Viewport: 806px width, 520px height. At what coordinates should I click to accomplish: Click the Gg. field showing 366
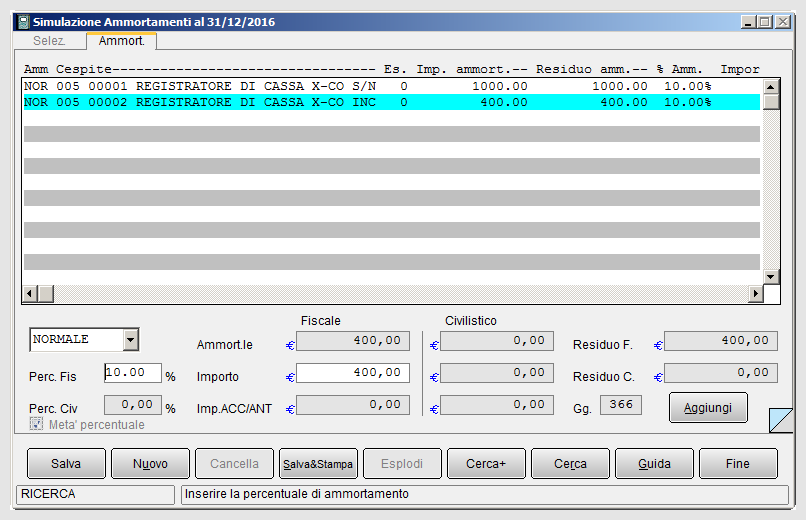coord(621,404)
